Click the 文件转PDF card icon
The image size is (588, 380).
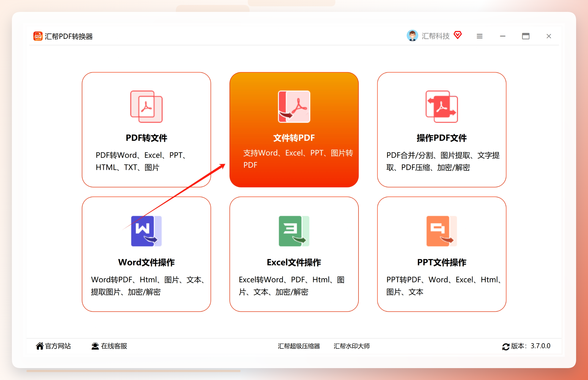294,107
